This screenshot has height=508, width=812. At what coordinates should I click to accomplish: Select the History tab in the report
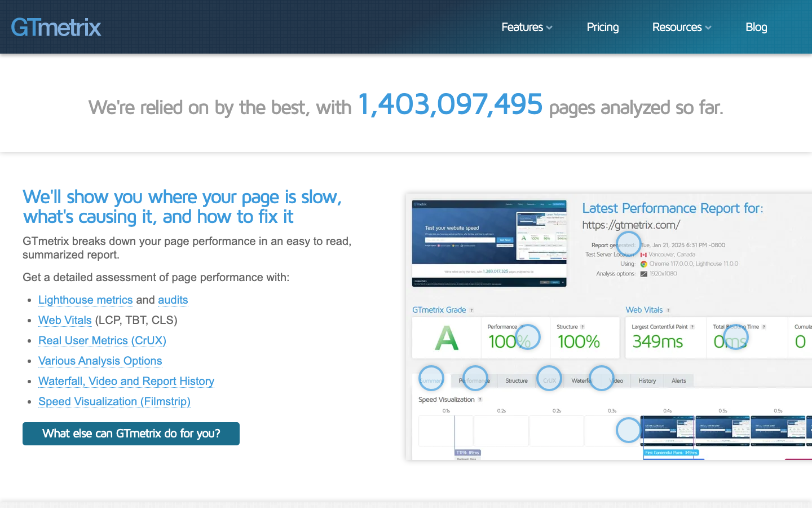pyautogui.click(x=647, y=381)
